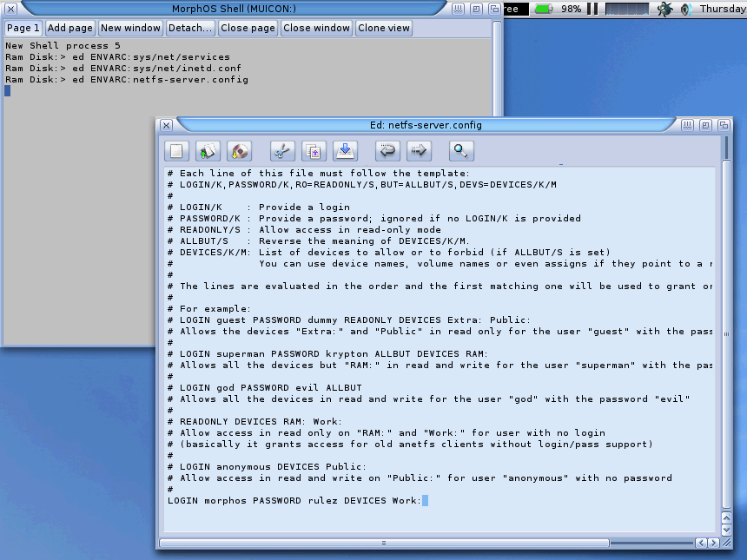Click the Ed horizontal scrollbar thumb
Image resolution: width=747 pixels, height=560 pixels.
[x=384, y=543]
